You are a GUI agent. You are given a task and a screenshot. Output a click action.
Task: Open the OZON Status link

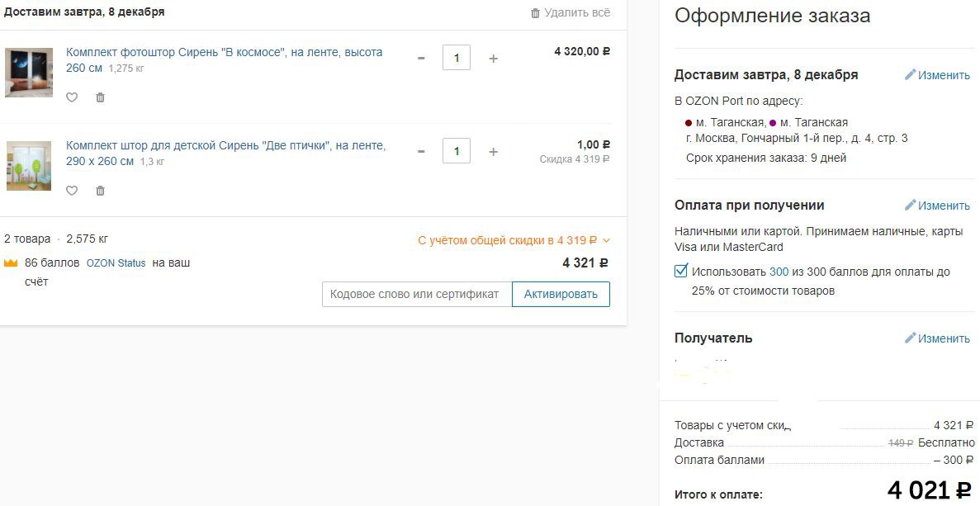116,263
